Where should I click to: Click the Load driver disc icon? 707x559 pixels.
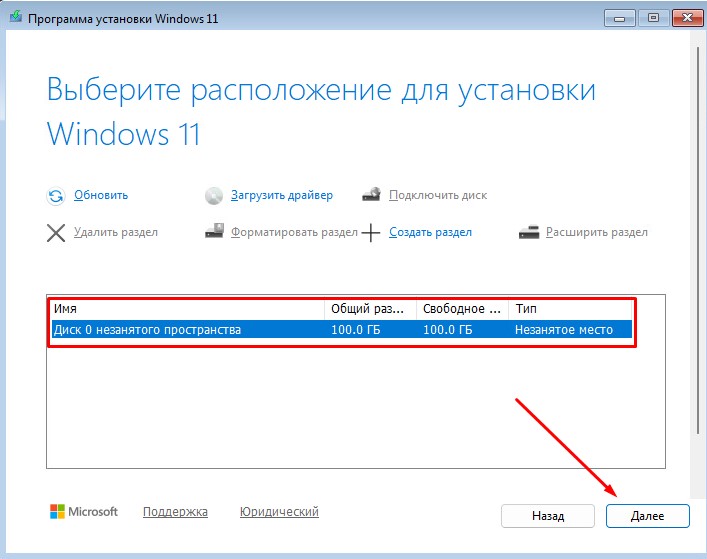[214, 196]
